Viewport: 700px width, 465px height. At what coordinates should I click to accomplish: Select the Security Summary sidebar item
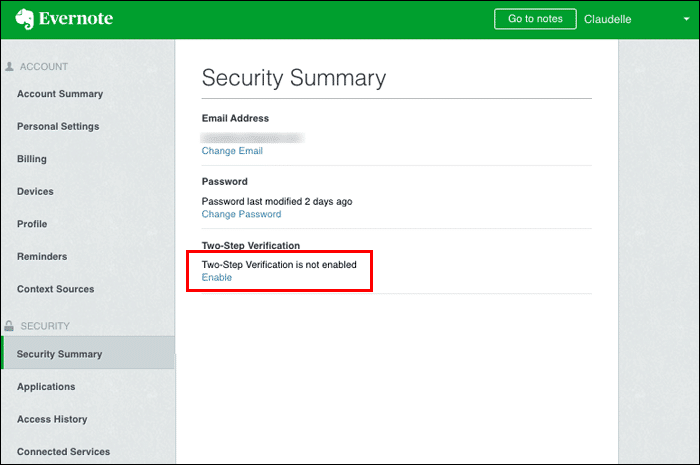88,353
